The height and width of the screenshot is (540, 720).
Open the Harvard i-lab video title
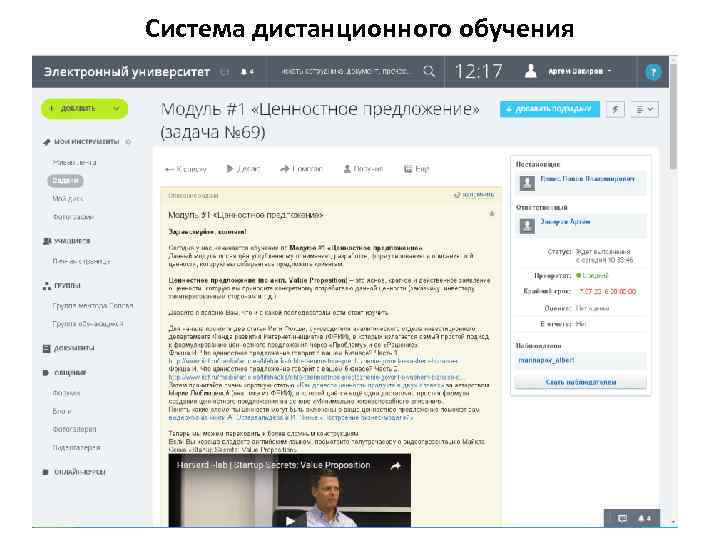pyautogui.click(x=274, y=465)
